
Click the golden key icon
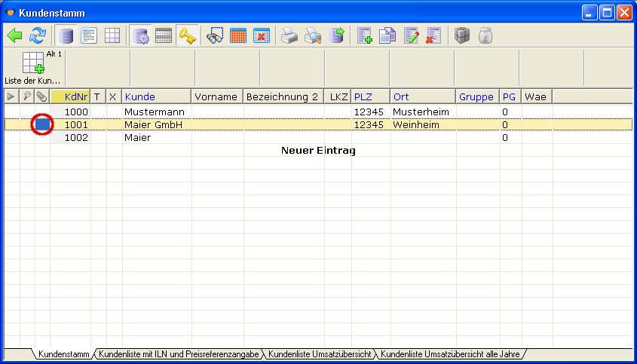click(187, 35)
